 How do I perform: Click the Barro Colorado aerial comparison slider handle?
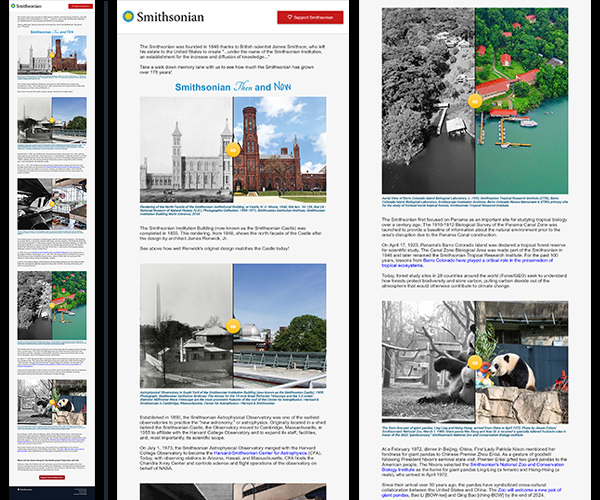[475, 100]
